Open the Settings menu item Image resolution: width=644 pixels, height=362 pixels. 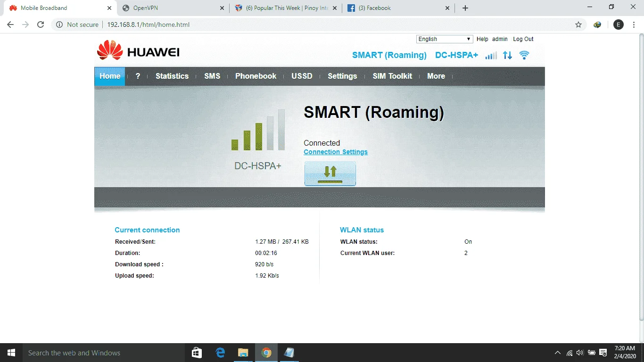342,76
